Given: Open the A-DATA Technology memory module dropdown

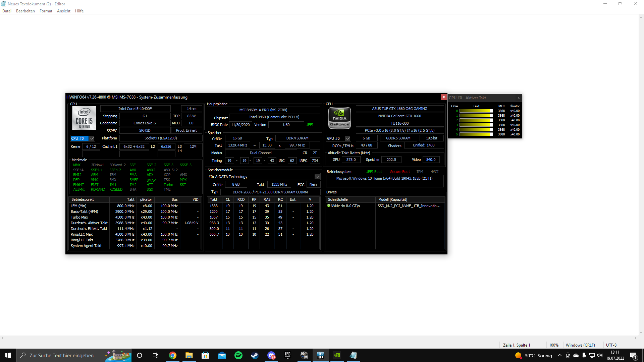Looking at the screenshot, I should click(x=317, y=177).
